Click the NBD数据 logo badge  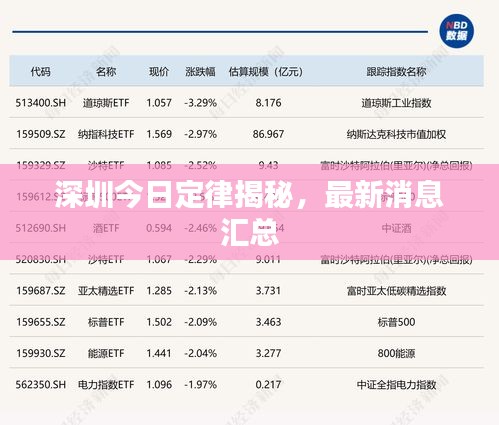pyautogui.click(x=457, y=30)
